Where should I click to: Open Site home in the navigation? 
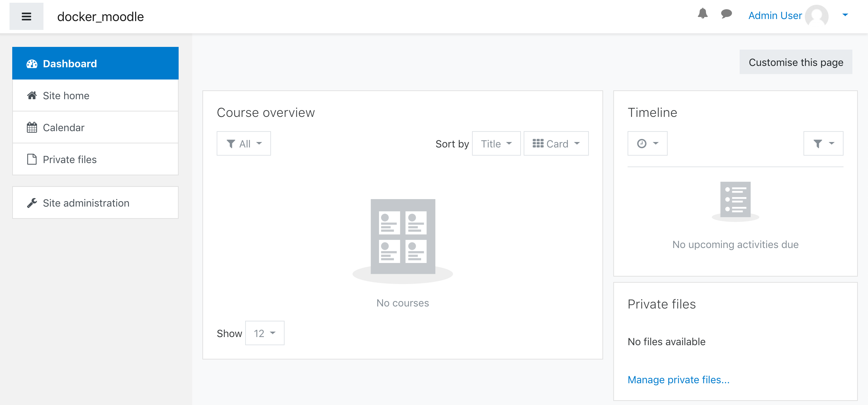[x=95, y=96]
